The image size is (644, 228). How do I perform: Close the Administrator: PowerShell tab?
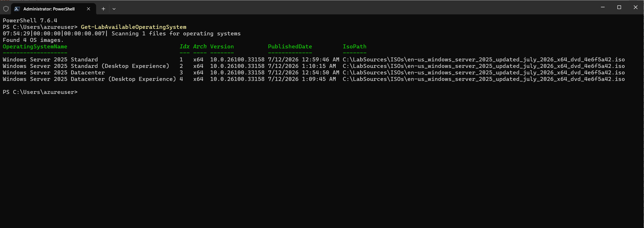click(88, 9)
